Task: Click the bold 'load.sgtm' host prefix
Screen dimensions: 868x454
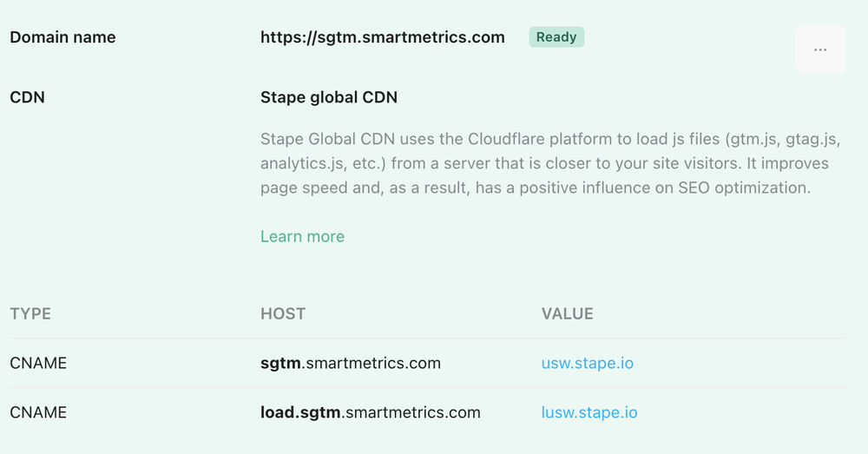Action: point(300,412)
